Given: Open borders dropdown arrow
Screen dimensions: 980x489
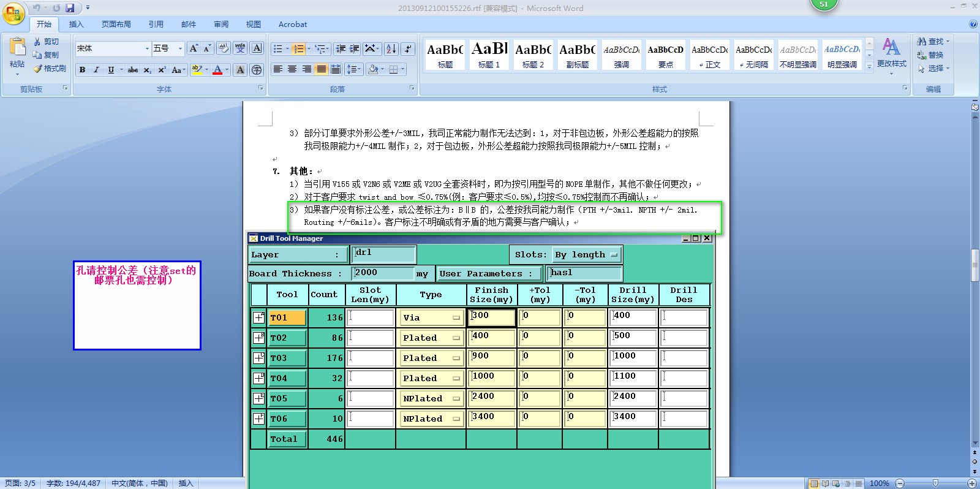Looking at the screenshot, I should 402,69.
